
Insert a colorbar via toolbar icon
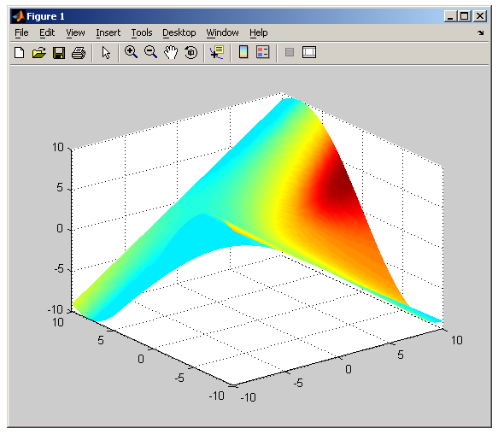(243, 52)
